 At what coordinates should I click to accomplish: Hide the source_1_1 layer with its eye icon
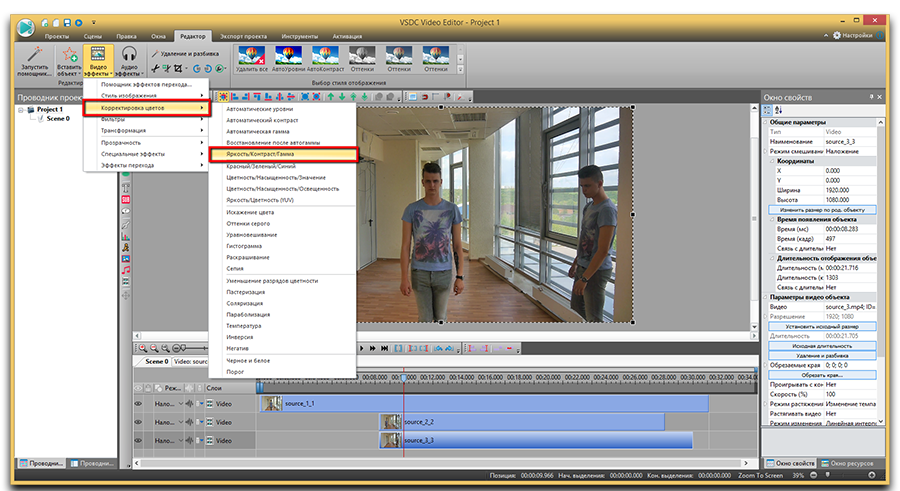click(x=138, y=404)
